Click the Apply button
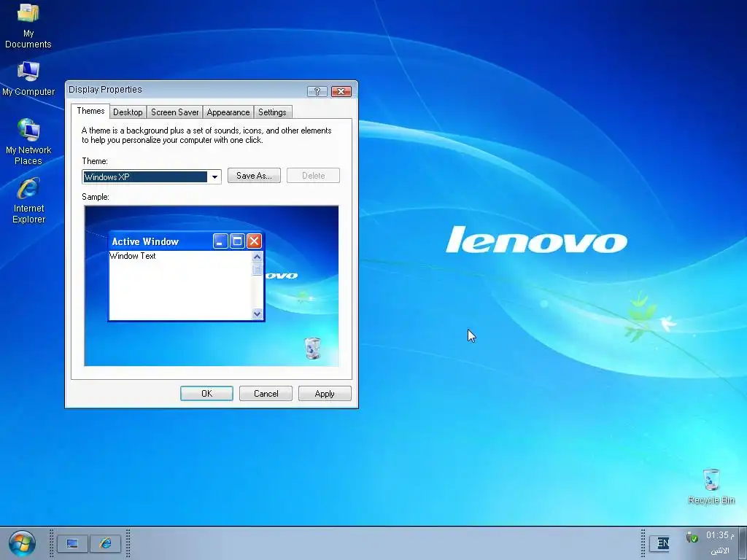The image size is (747, 560). pos(325,393)
